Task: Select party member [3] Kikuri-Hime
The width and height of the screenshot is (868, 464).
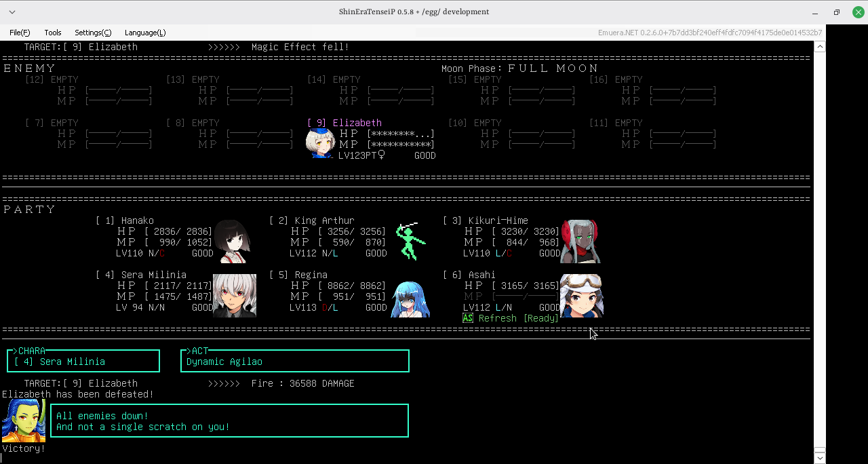Action: [x=486, y=220]
